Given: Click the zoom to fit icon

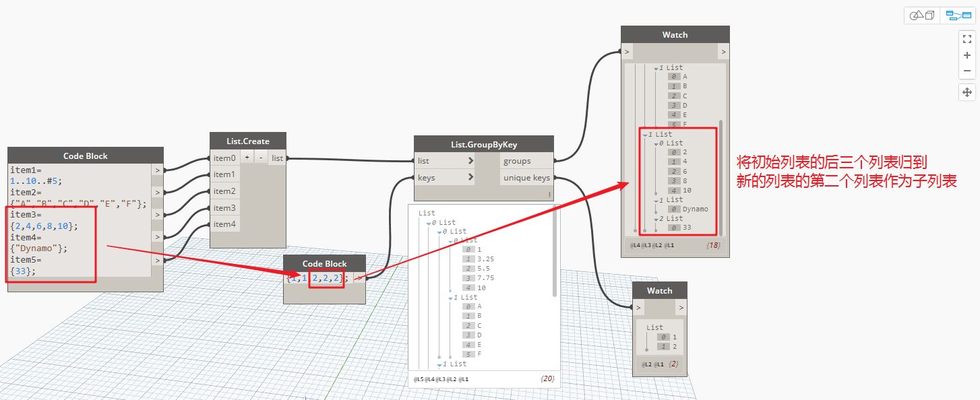Looking at the screenshot, I should coord(967,38).
